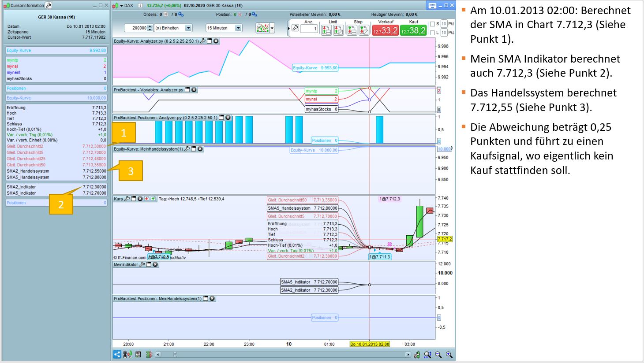Image resolution: width=644 pixels, height=363 pixels.
Task: Click the red Verkauf 33,2 sell button
Action: (385, 30)
